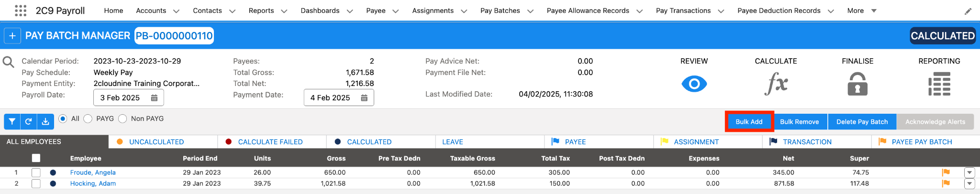Screen dimensions: 980x194
Task: Click the Payment Date field showing 4 Feb 2025
Action: tap(339, 97)
